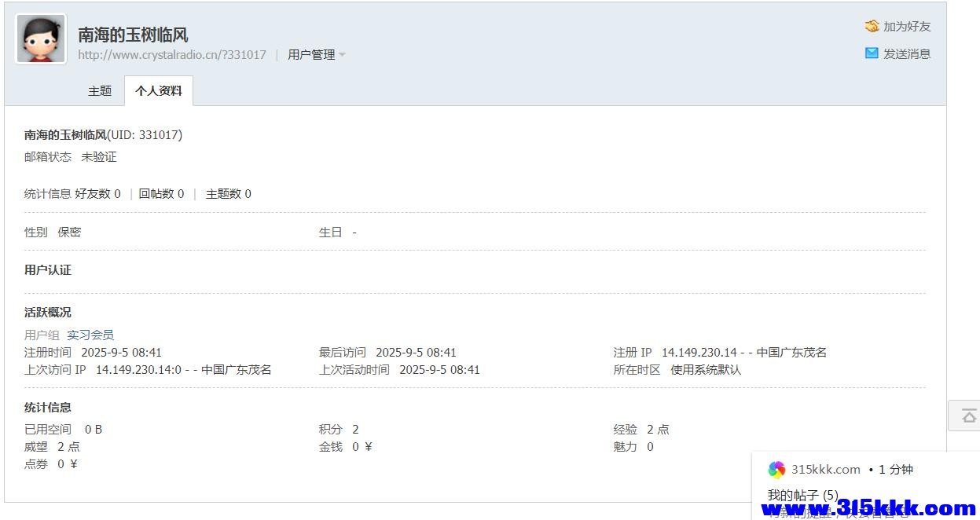Image resolution: width=980 pixels, height=520 pixels.
Task: Select the 个人资料 tab
Action: pos(159,91)
